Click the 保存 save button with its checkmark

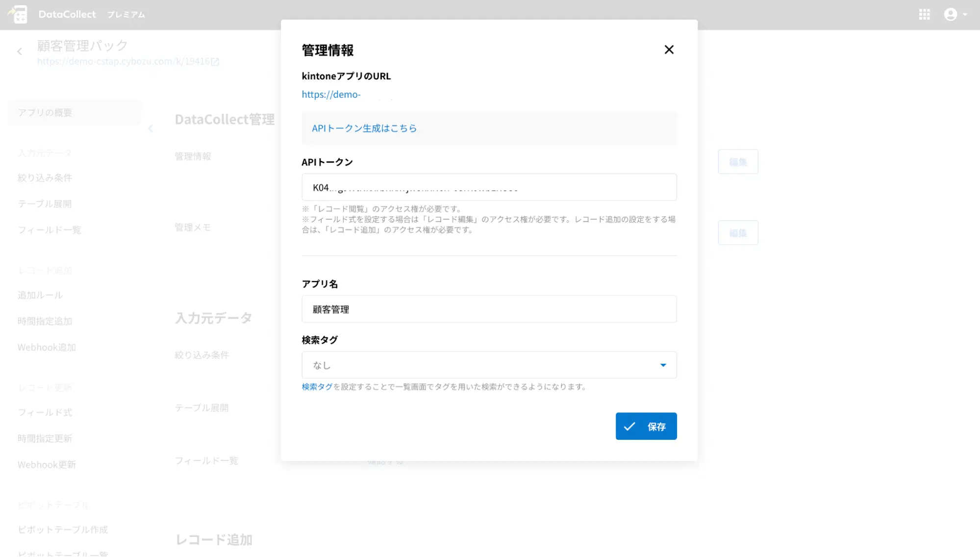(646, 426)
